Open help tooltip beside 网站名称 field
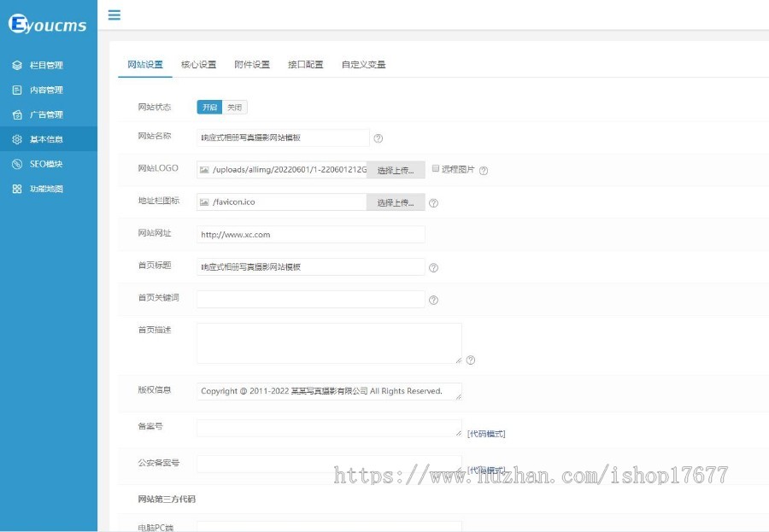The image size is (769, 532). [x=379, y=138]
